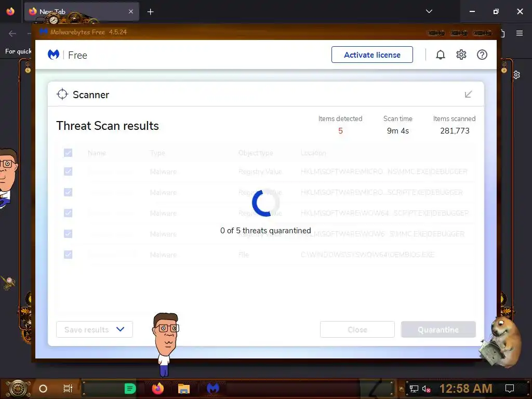Open Malwarebytes settings gear
The width and height of the screenshot is (532, 399).
[x=461, y=55]
